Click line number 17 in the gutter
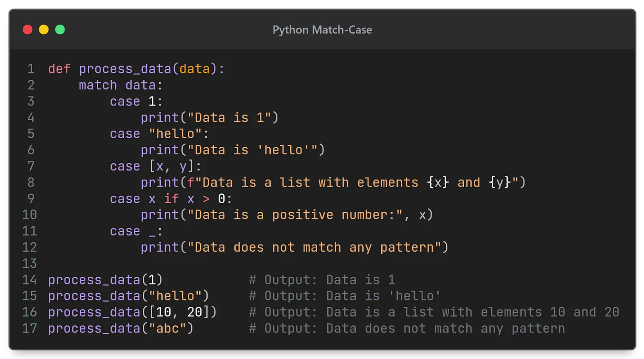This screenshot has height=359, width=644. click(x=29, y=328)
